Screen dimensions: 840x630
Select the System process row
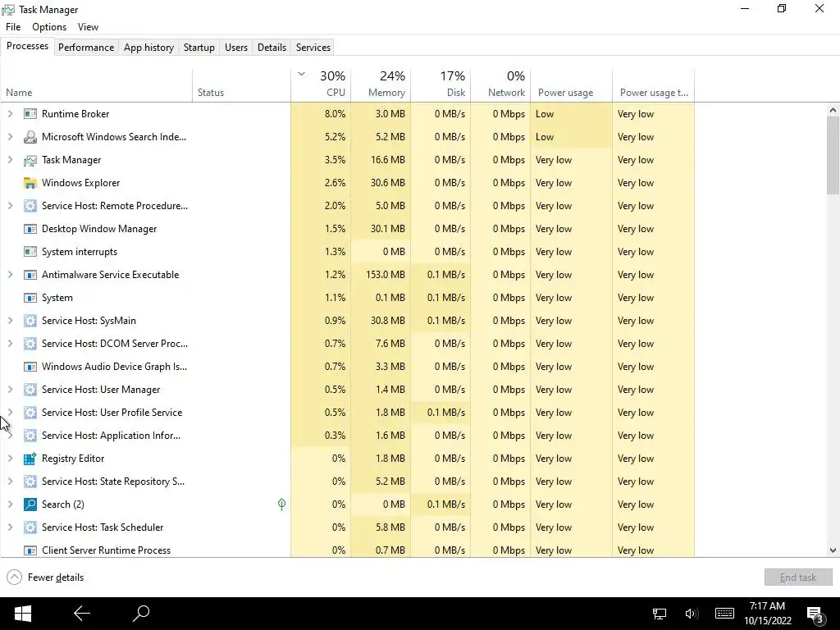click(348, 298)
